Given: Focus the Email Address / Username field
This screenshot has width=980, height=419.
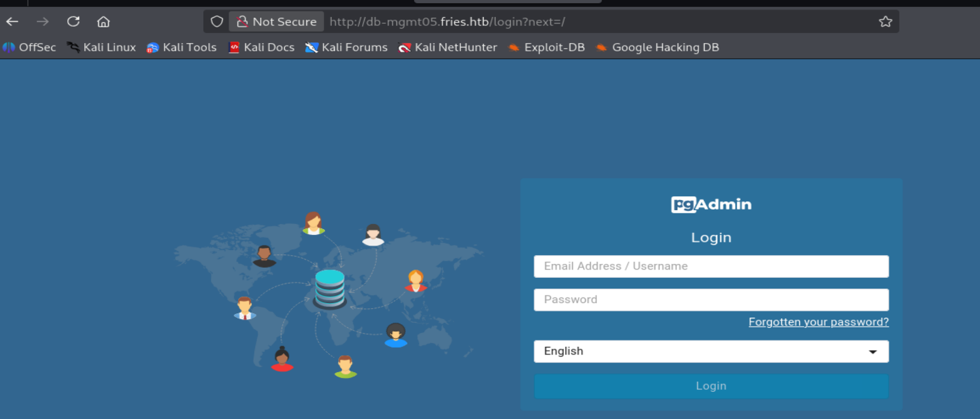Looking at the screenshot, I should 711,266.
